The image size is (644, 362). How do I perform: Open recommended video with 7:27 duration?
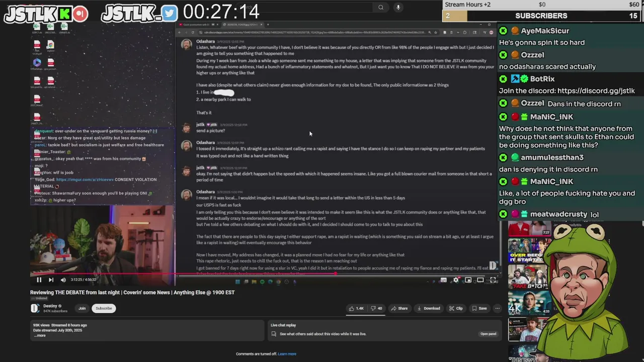(529, 229)
